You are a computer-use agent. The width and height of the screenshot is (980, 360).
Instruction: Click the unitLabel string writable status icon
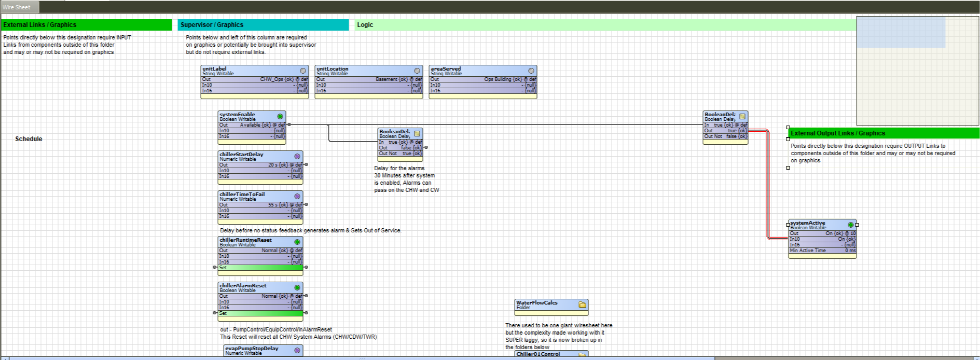tap(303, 71)
